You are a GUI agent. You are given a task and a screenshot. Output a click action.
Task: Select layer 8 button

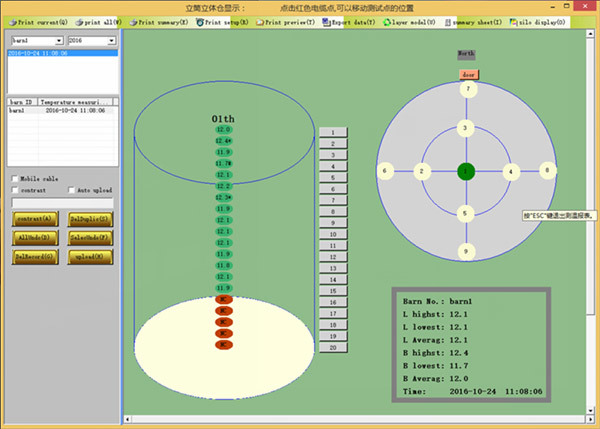click(x=333, y=212)
